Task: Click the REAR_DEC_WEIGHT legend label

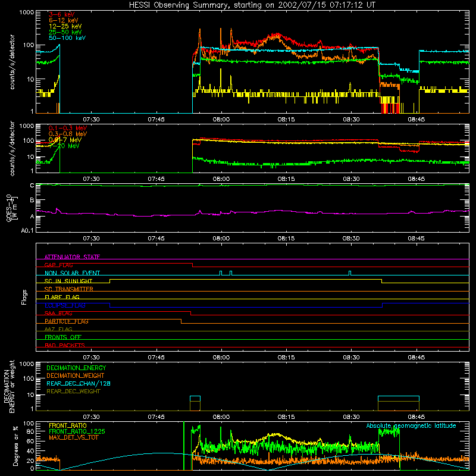Action: pos(73,392)
